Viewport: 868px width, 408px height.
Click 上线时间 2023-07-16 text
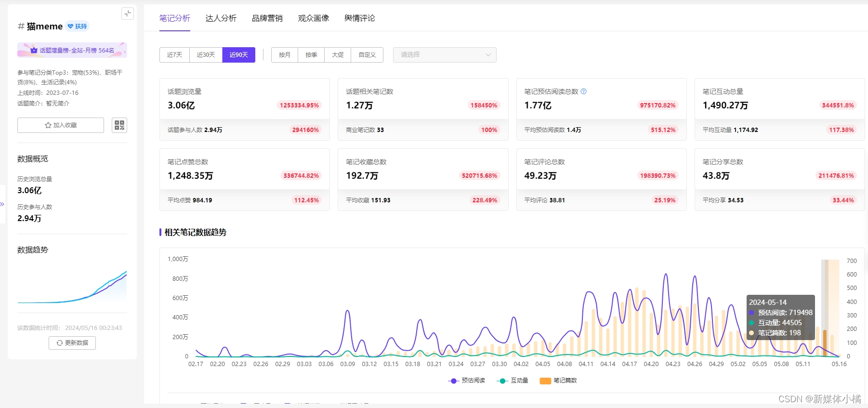(48, 93)
